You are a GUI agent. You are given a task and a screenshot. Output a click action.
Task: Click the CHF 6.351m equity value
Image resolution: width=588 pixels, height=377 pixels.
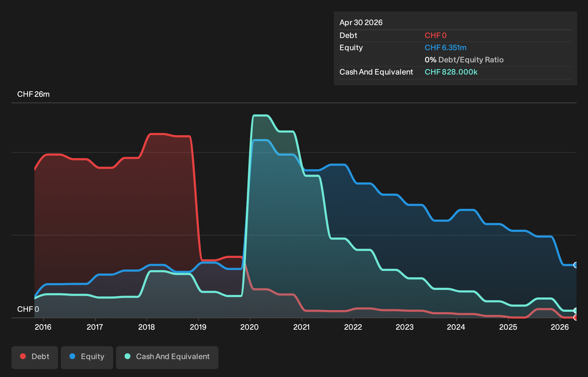[x=445, y=48]
